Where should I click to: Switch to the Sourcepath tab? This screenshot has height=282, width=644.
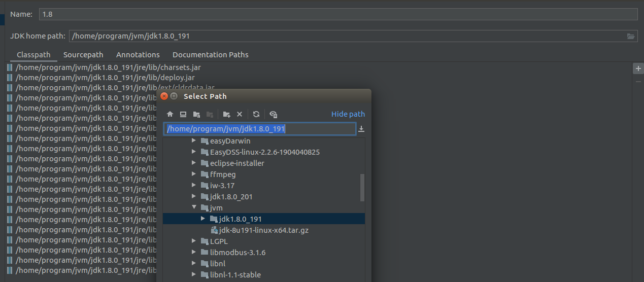83,55
